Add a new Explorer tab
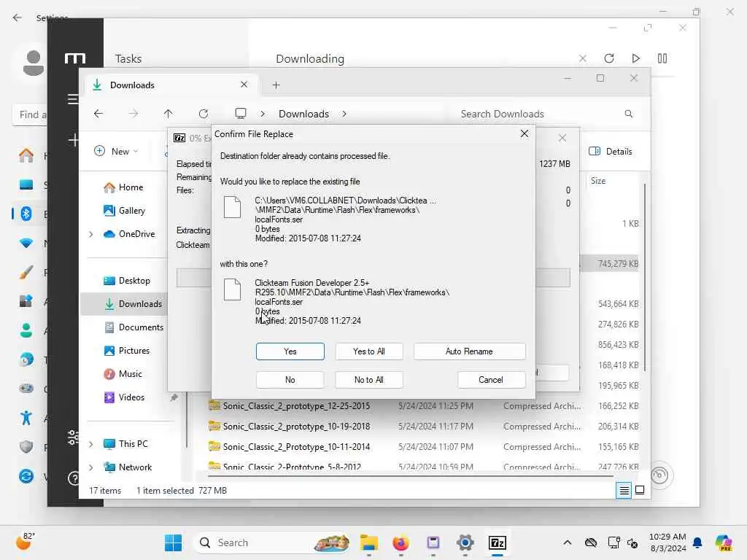The width and height of the screenshot is (747, 560). (x=276, y=85)
